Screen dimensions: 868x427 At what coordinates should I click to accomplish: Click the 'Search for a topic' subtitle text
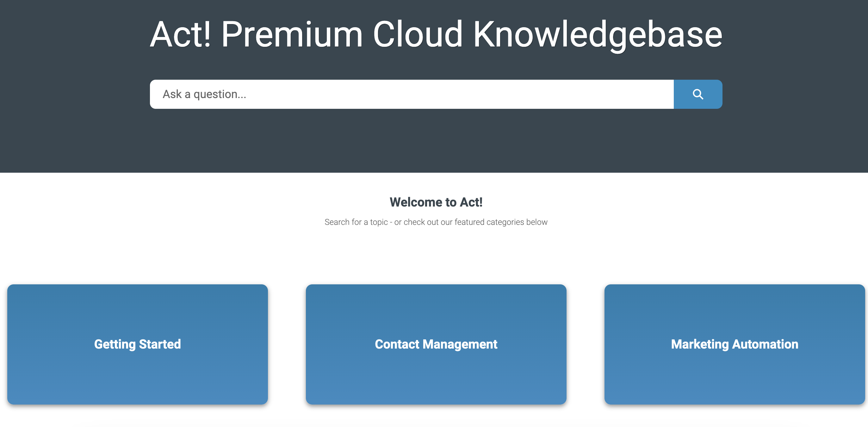point(436,222)
